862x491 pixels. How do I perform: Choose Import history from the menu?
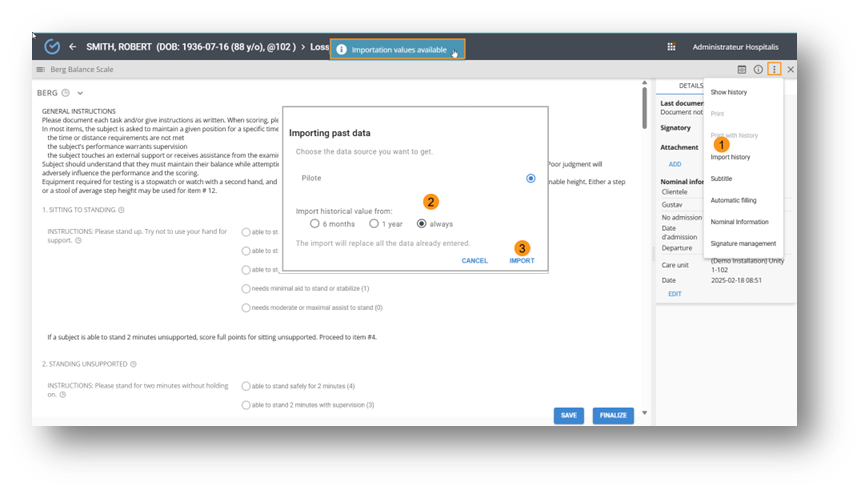tap(730, 157)
